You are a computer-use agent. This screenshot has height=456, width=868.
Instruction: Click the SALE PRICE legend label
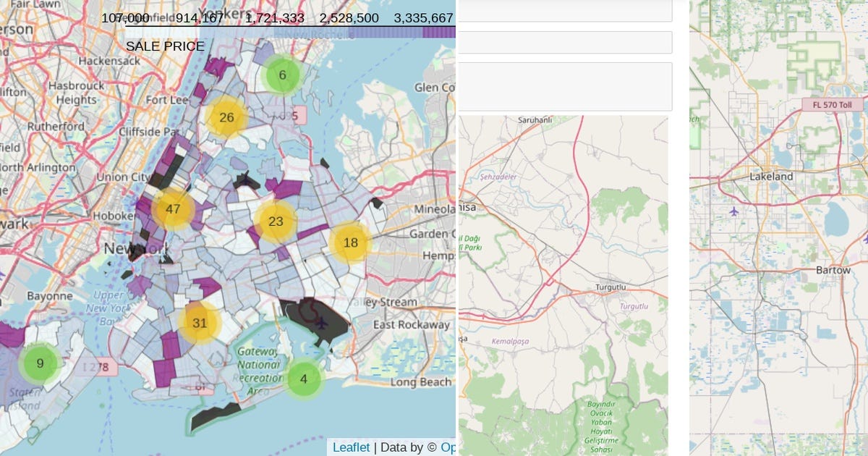coord(164,46)
